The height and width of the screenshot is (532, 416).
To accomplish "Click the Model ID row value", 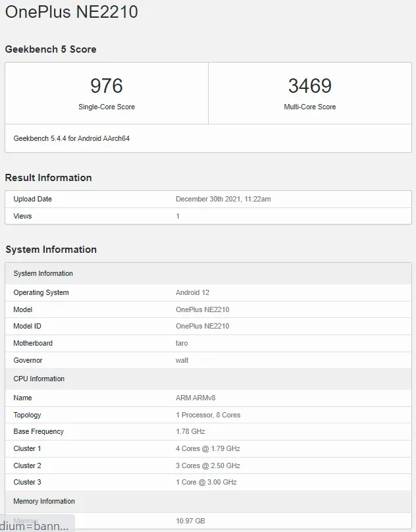I will pos(202,326).
